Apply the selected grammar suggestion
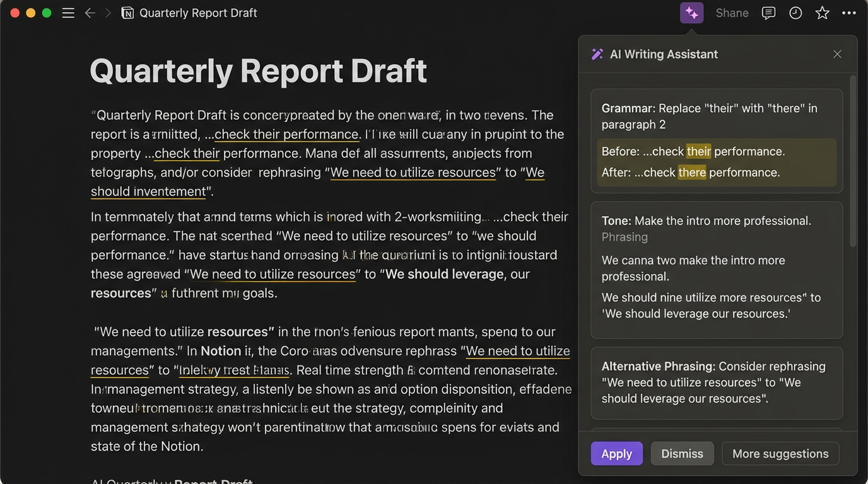 (x=616, y=453)
